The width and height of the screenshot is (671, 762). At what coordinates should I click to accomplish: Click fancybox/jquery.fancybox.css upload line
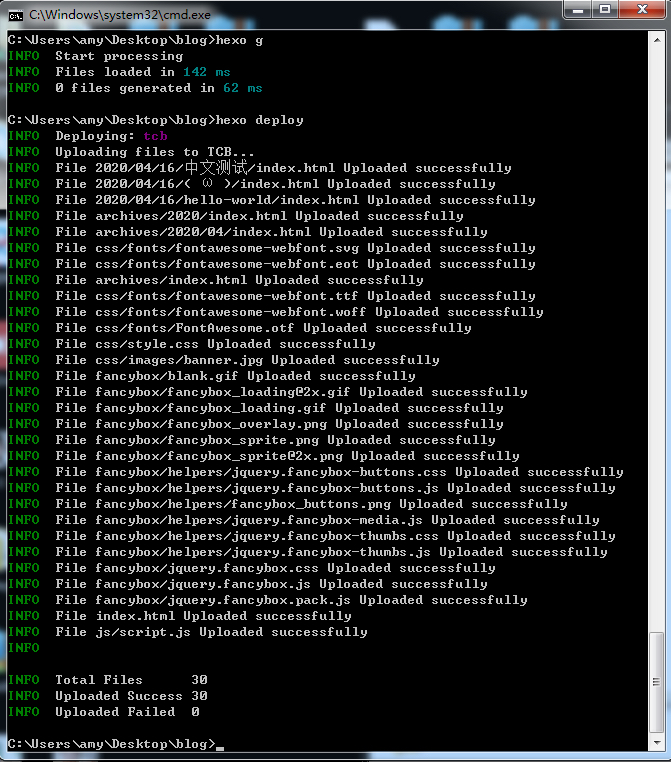(x=251, y=569)
